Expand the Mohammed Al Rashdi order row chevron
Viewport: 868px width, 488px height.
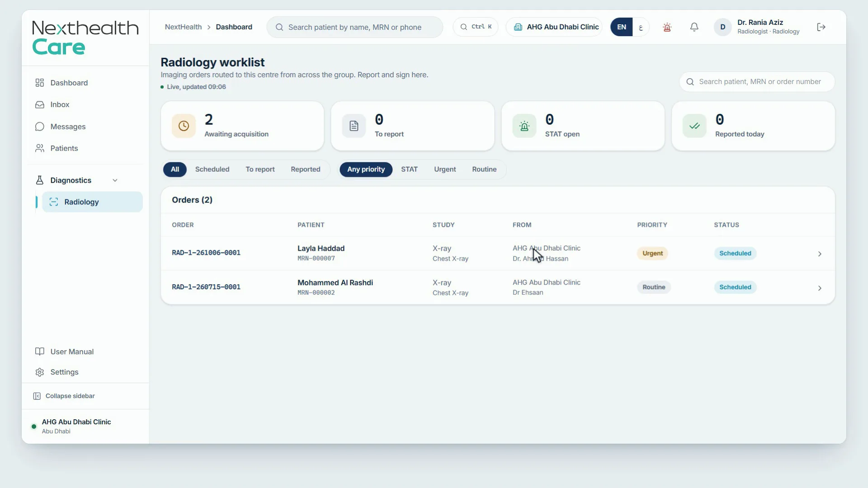[820, 288]
